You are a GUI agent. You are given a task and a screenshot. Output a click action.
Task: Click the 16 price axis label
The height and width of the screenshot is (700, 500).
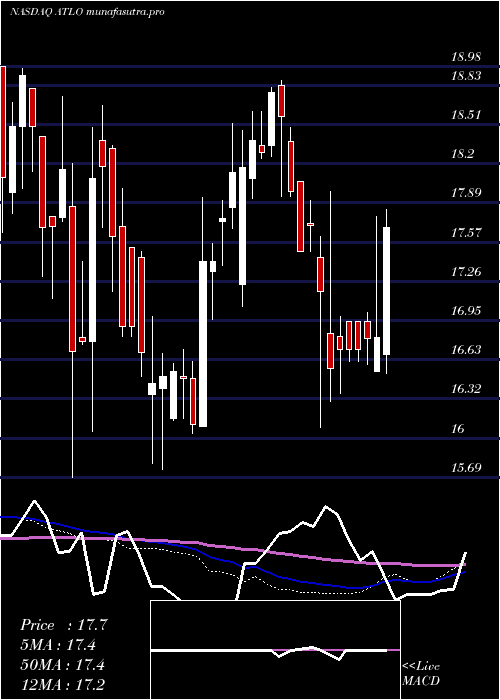tap(458, 429)
